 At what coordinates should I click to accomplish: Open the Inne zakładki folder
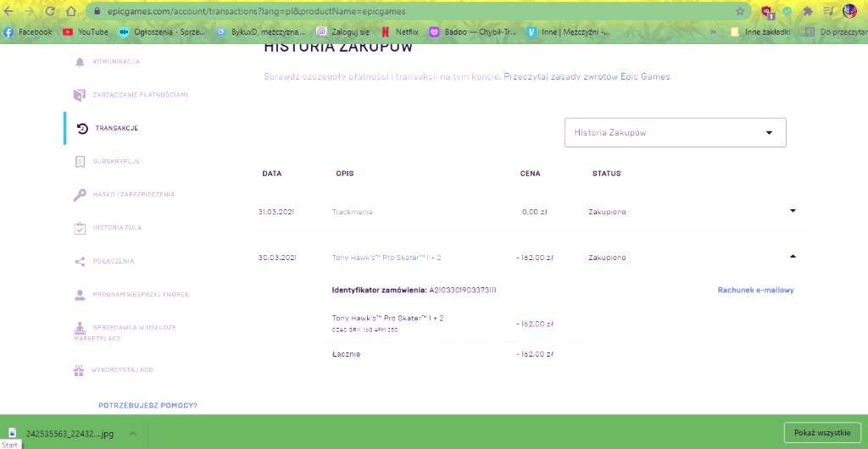(760, 32)
